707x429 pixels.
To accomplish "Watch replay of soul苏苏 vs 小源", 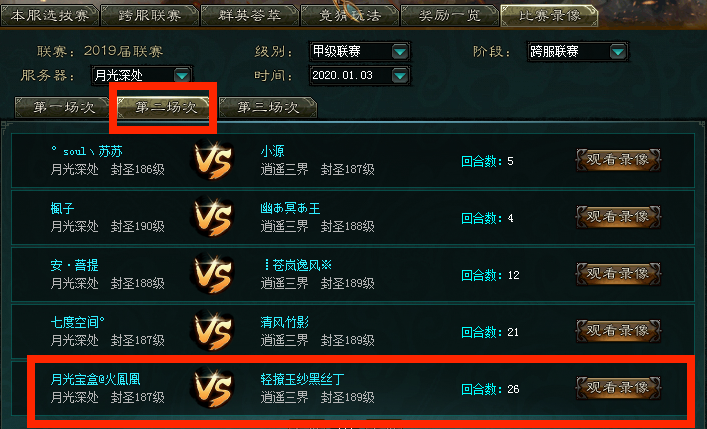I will pos(618,160).
